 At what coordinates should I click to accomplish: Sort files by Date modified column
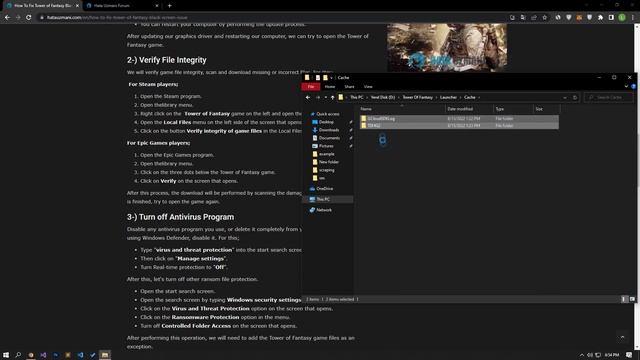469,109
